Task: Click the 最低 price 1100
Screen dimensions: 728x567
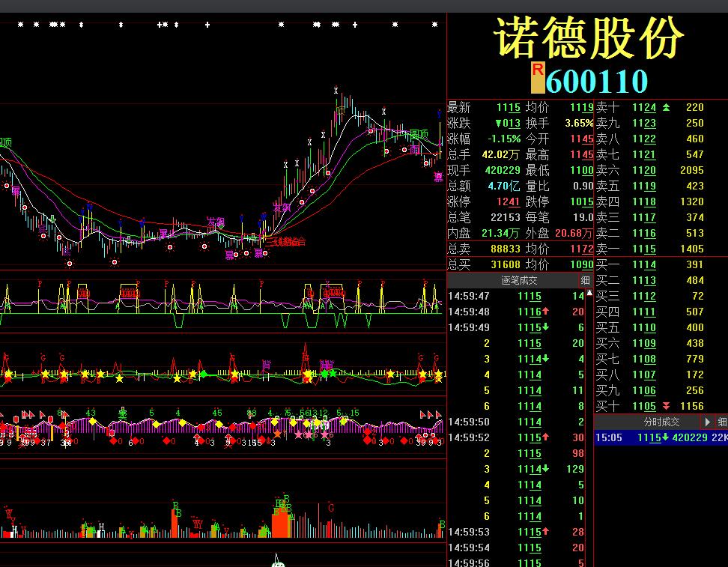Action: 582,171
